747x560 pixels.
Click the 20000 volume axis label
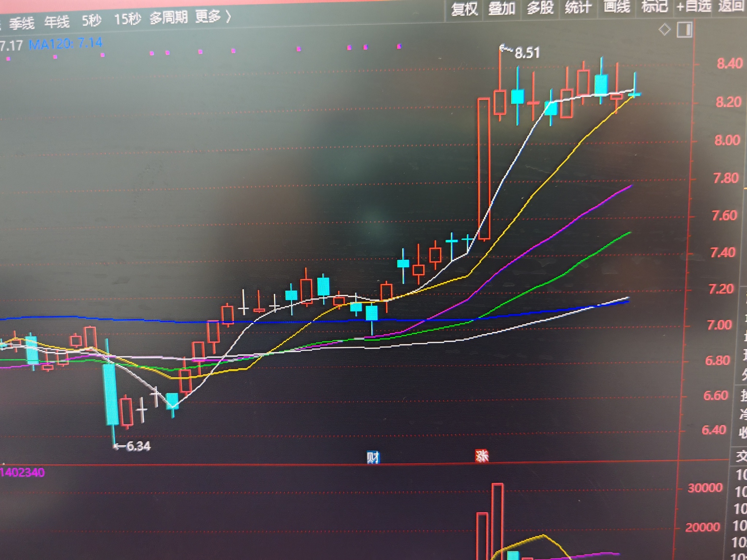tap(703, 527)
